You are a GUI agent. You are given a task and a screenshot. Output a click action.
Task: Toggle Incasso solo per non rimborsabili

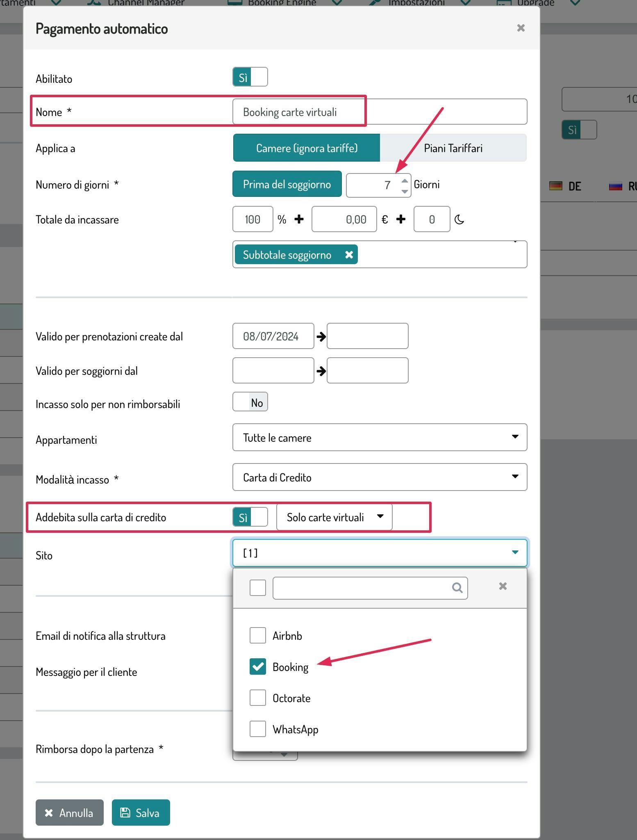250,402
